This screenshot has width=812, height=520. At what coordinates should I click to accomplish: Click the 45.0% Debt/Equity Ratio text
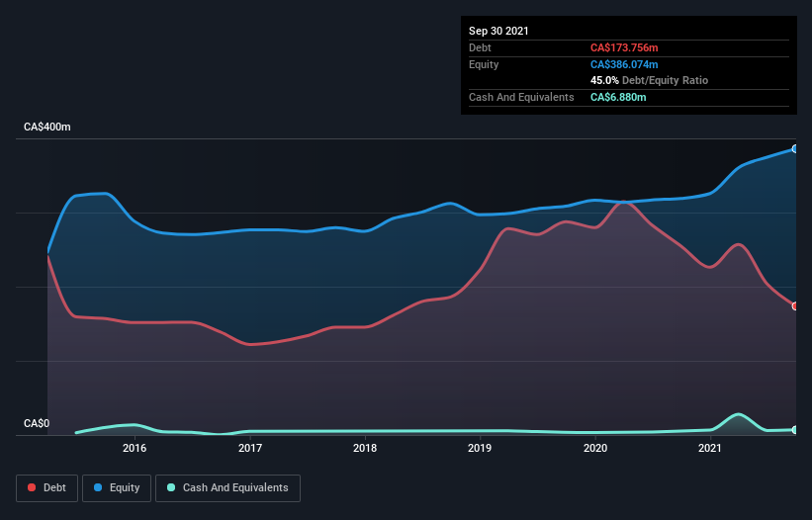(649, 80)
